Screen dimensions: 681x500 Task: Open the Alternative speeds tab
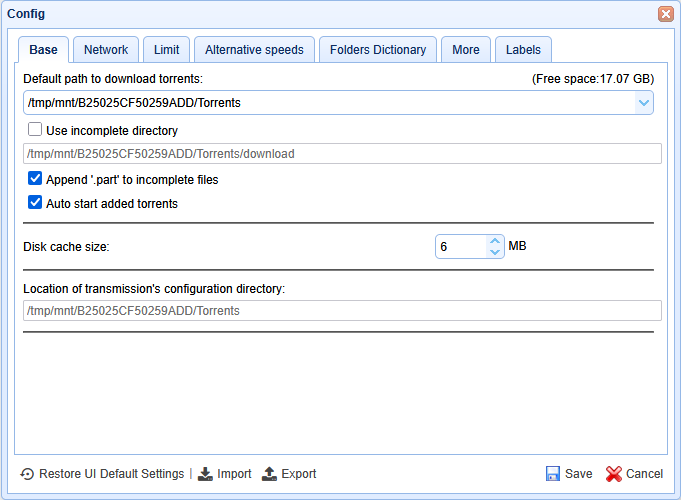tap(253, 50)
